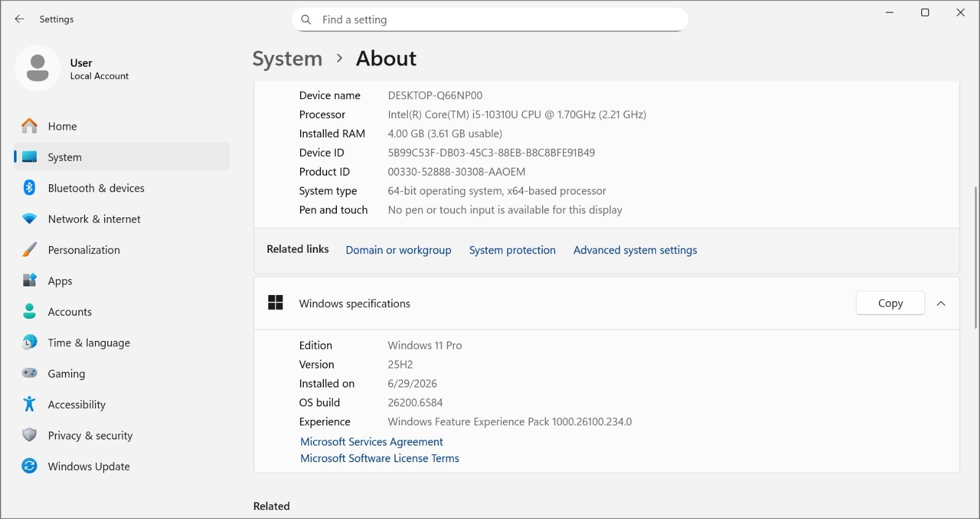
Task: Go back to System via breadcrumb
Action: point(287,59)
